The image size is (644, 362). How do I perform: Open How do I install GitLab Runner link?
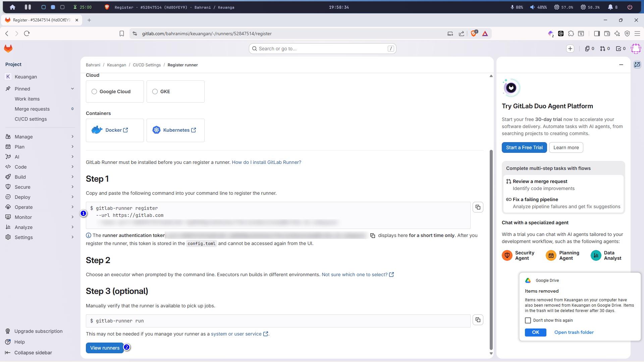pyautogui.click(x=267, y=162)
